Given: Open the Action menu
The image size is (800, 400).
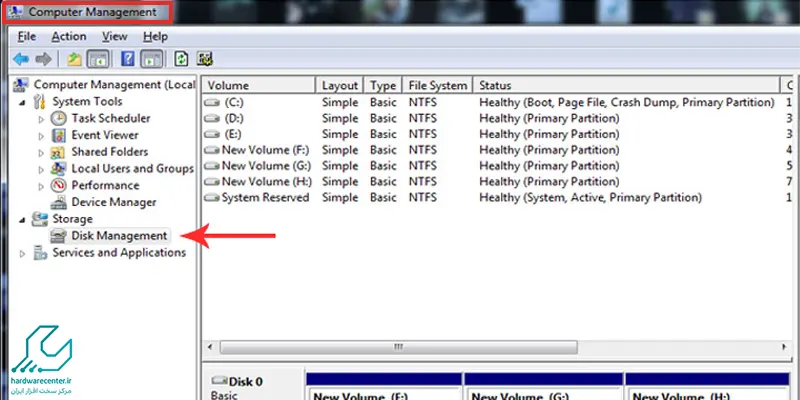Looking at the screenshot, I should tap(68, 37).
